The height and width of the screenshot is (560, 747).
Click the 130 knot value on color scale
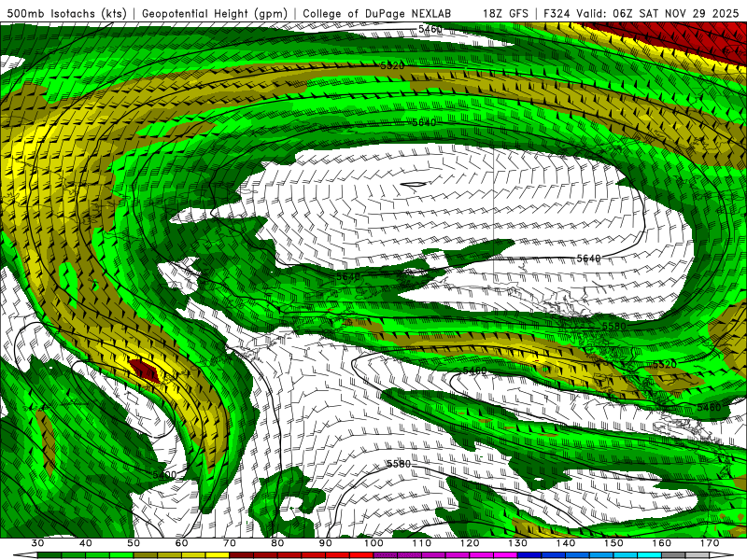(518, 543)
